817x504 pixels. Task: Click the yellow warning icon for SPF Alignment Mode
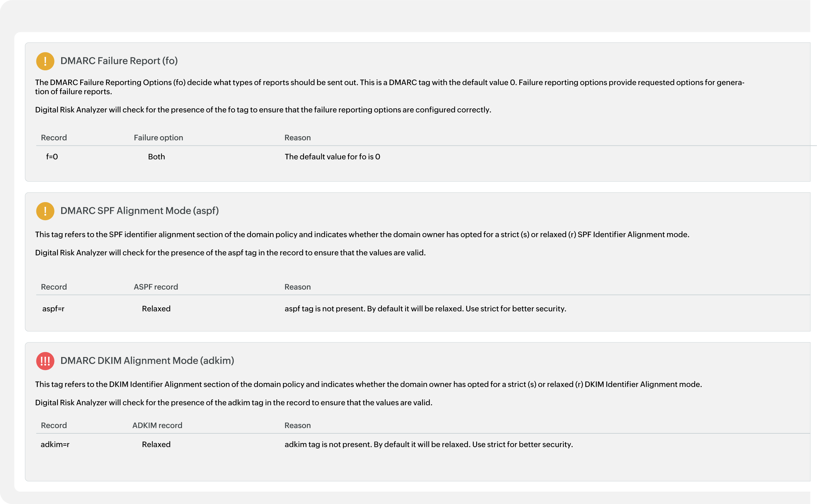coord(45,211)
